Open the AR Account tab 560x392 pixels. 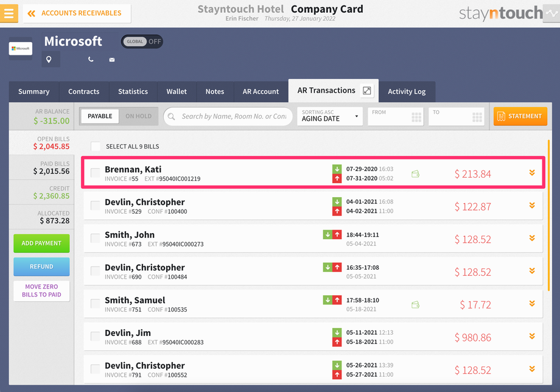tap(261, 92)
